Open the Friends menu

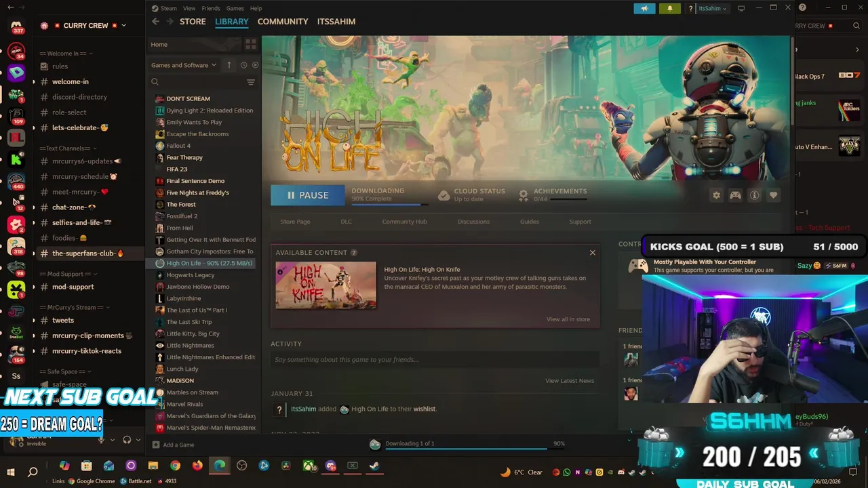point(211,8)
